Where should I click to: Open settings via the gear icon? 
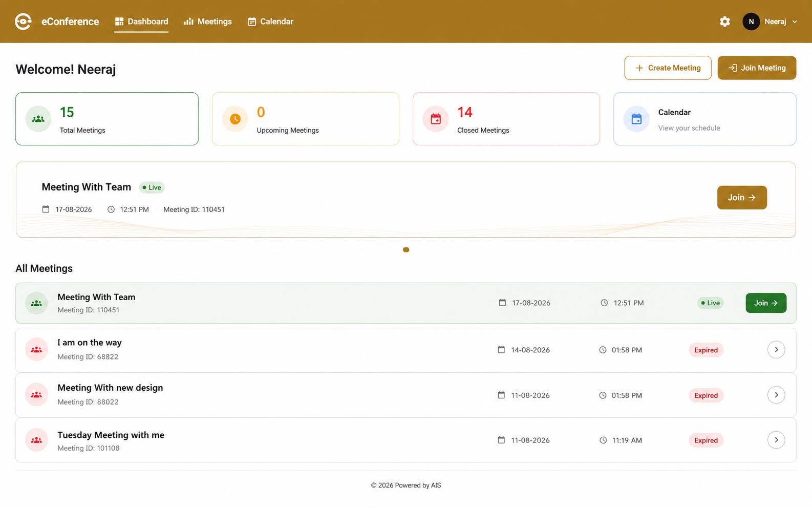[725, 22]
